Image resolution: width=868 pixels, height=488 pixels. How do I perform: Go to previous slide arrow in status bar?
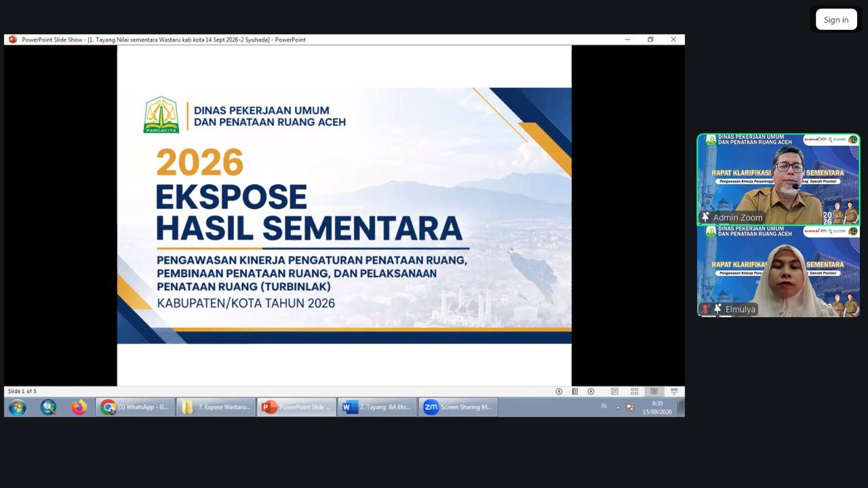click(559, 391)
